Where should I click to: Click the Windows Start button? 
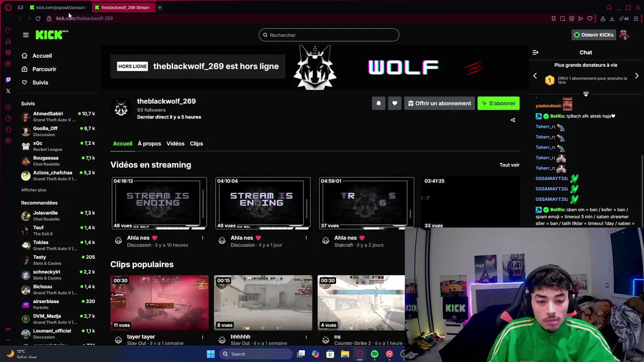[x=211, y=354]
